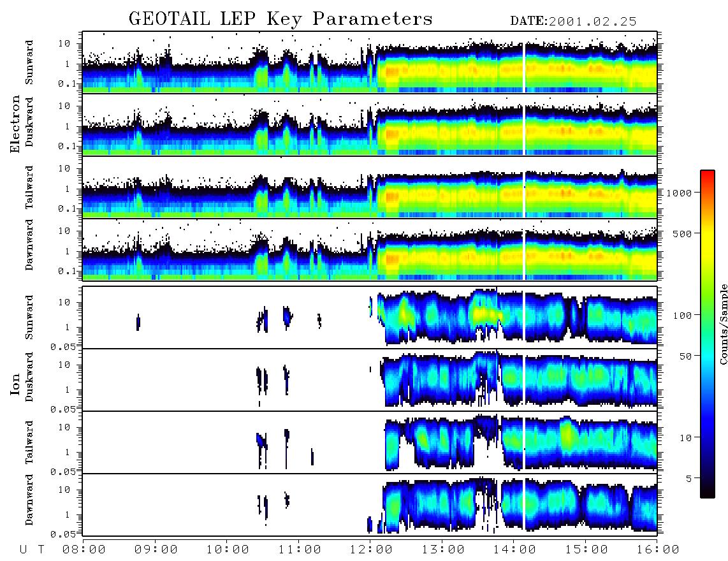Select the 'DATE:2001.02.25' label
This screenshot has width=728, height=561.
coord(573,22)
